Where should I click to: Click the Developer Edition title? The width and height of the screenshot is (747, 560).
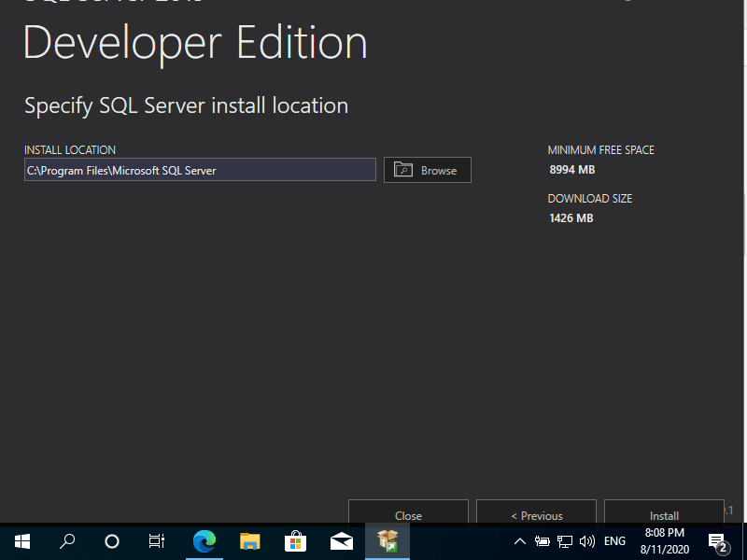[x=195, y=43]
